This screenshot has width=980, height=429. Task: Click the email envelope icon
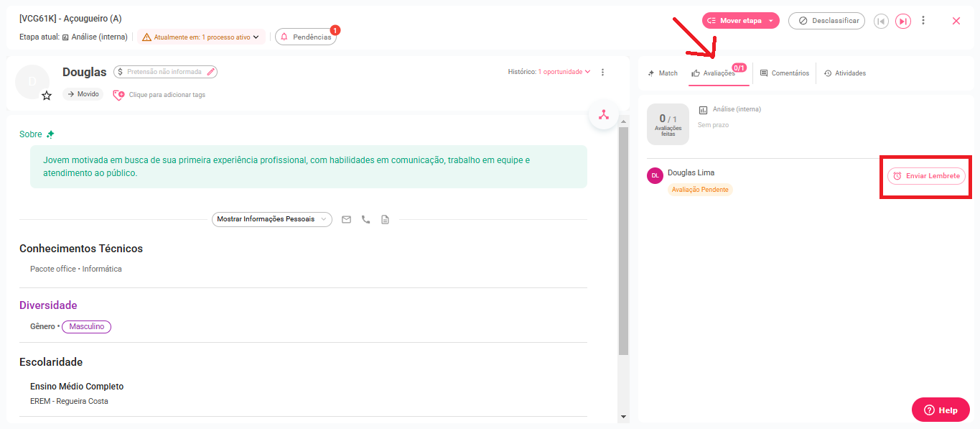(346, 219)
